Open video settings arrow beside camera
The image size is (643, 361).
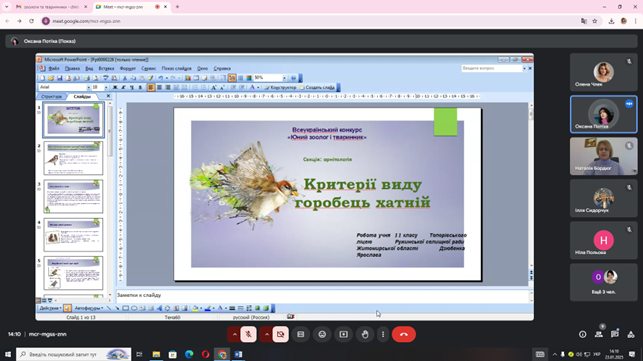(267, 334)
